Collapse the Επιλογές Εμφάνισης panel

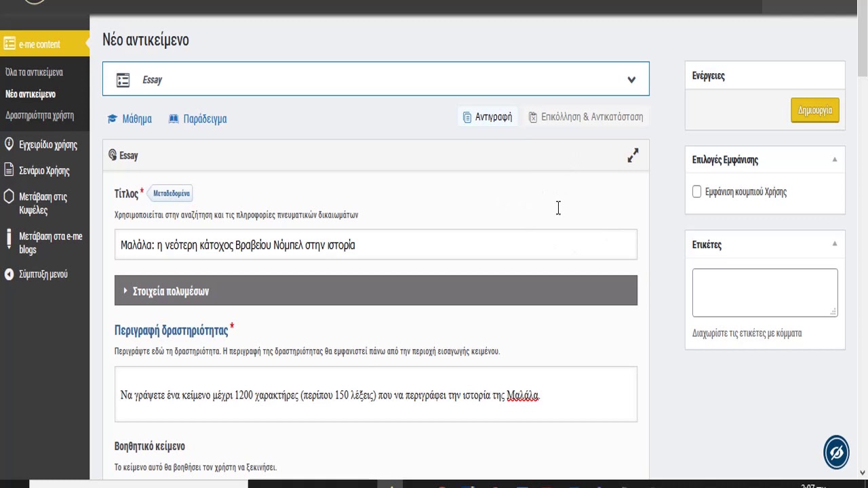click(x=835, y=160)
